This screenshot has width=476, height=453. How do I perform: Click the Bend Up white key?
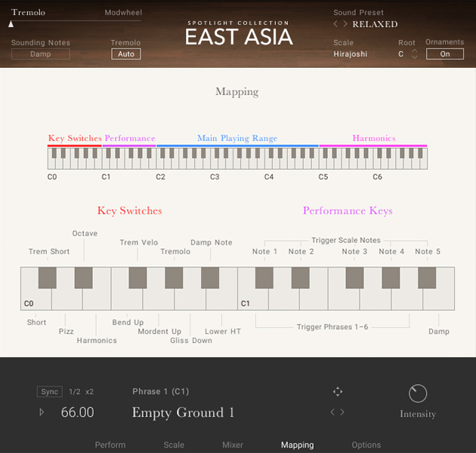click(127, 299)
